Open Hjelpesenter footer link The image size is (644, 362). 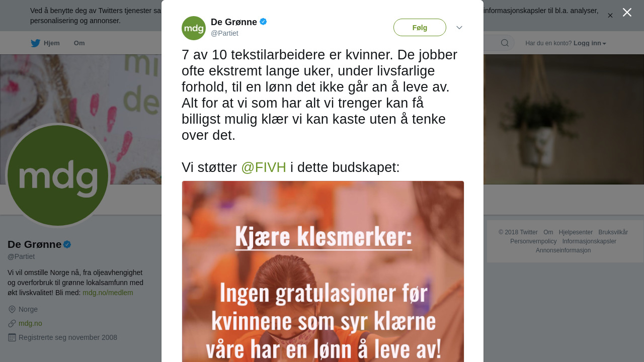coord(576,232)
